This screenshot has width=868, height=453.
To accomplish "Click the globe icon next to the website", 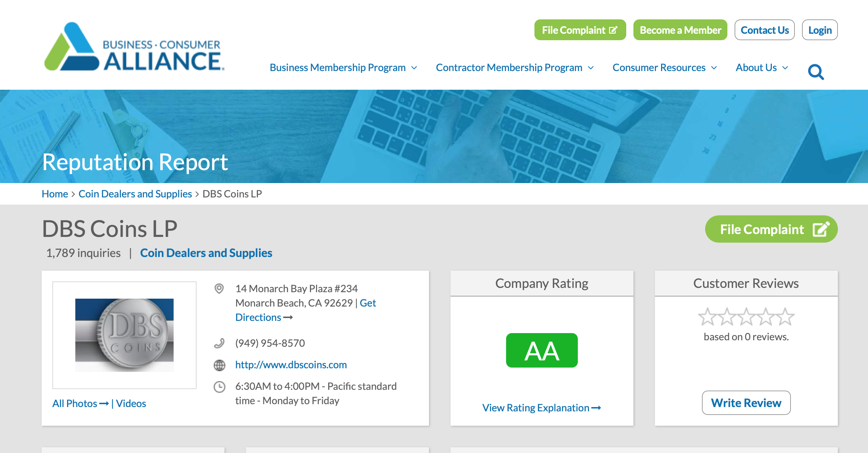I will coord(219,365).
